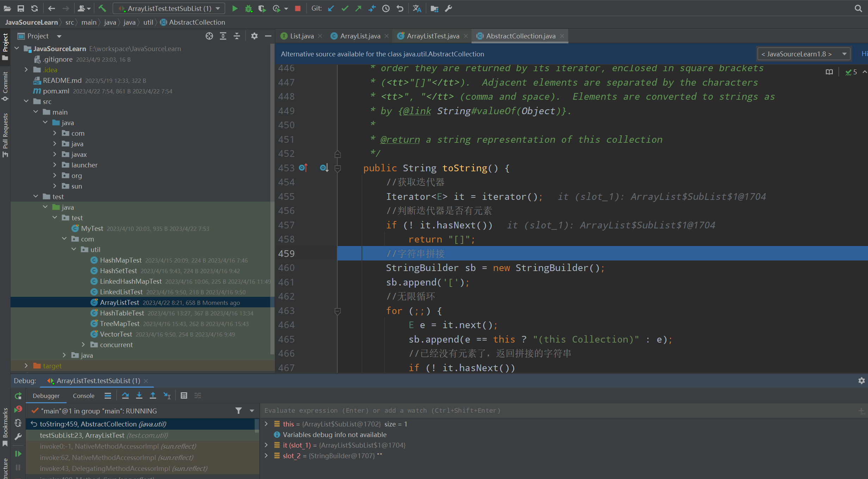
Task: Start the Debug bug icon
Action: pyautogui.click(x=248, y=8)
